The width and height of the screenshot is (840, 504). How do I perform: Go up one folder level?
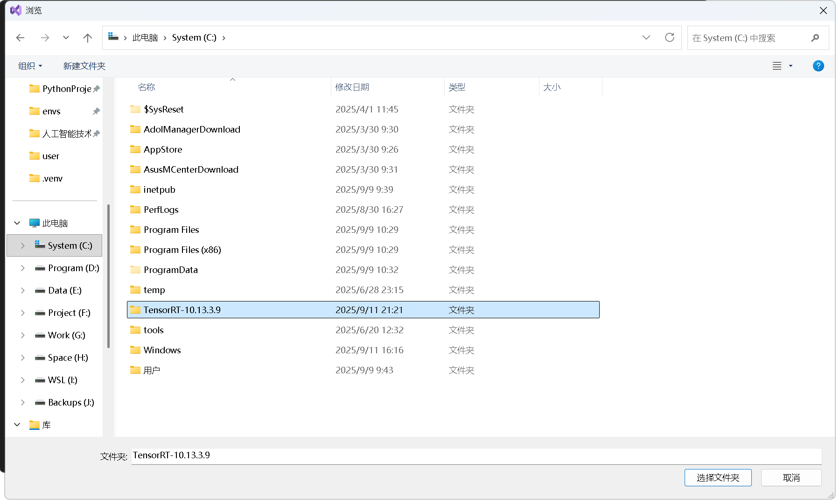tap(88, 38)
